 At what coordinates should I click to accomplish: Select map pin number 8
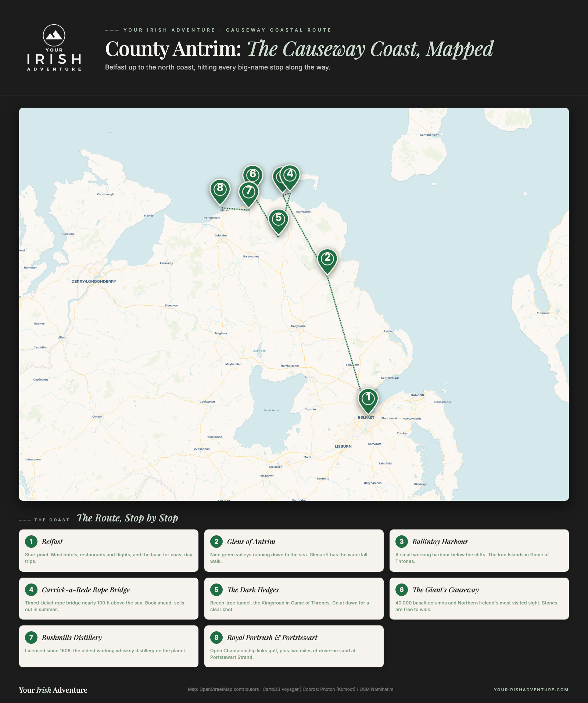tap(220, 192)
